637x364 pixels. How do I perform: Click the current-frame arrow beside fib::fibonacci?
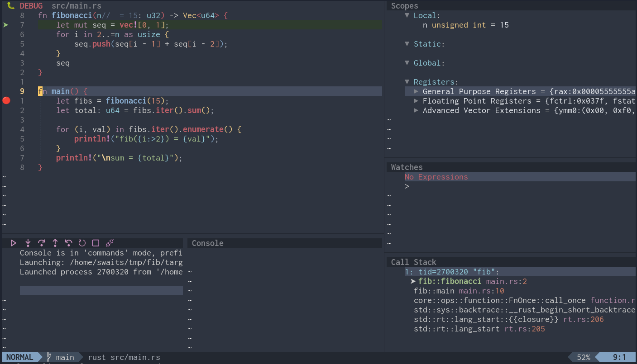(413, 281)
